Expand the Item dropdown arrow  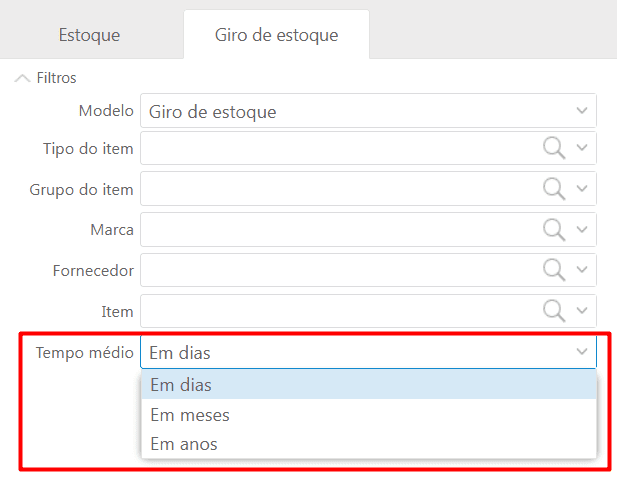click(582, 311)
